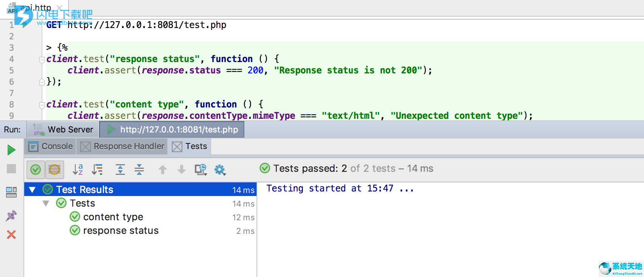Click the 'Tests passed: 2' status text
644x277 pixels.
310,168
